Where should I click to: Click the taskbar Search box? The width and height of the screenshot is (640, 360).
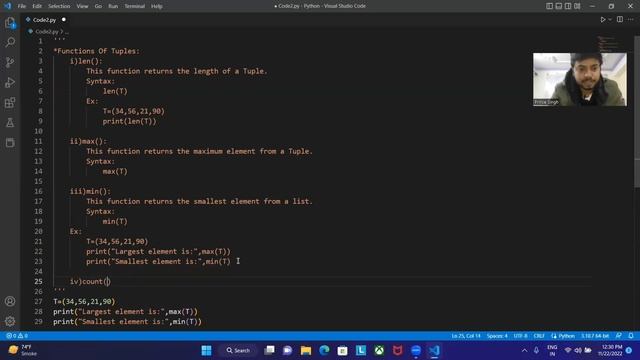point(238,350)
